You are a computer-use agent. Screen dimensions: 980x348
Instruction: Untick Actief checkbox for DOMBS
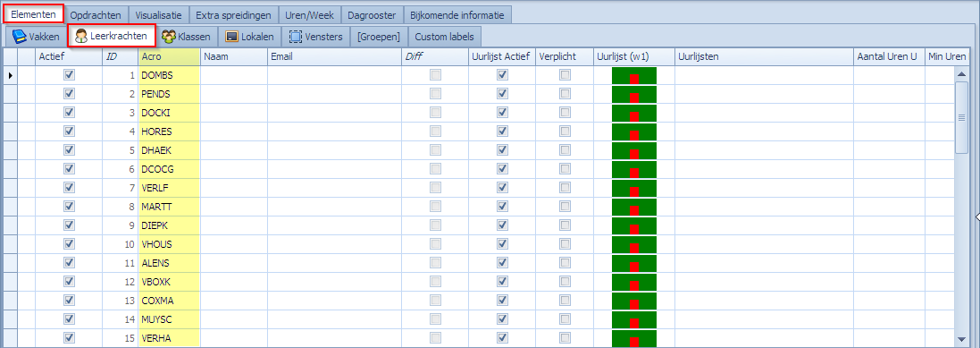click(70, 74)
